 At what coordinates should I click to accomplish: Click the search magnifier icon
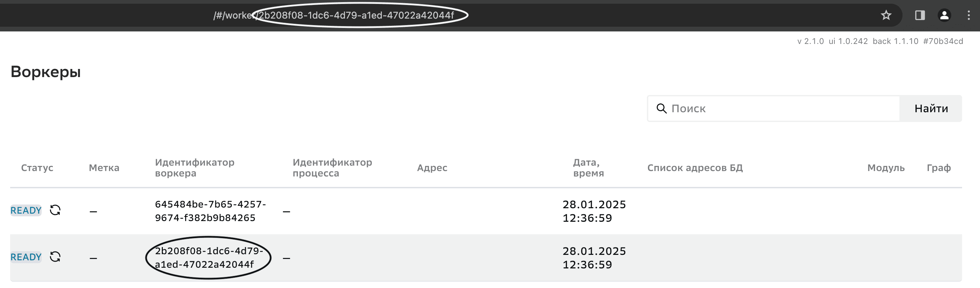661,109
